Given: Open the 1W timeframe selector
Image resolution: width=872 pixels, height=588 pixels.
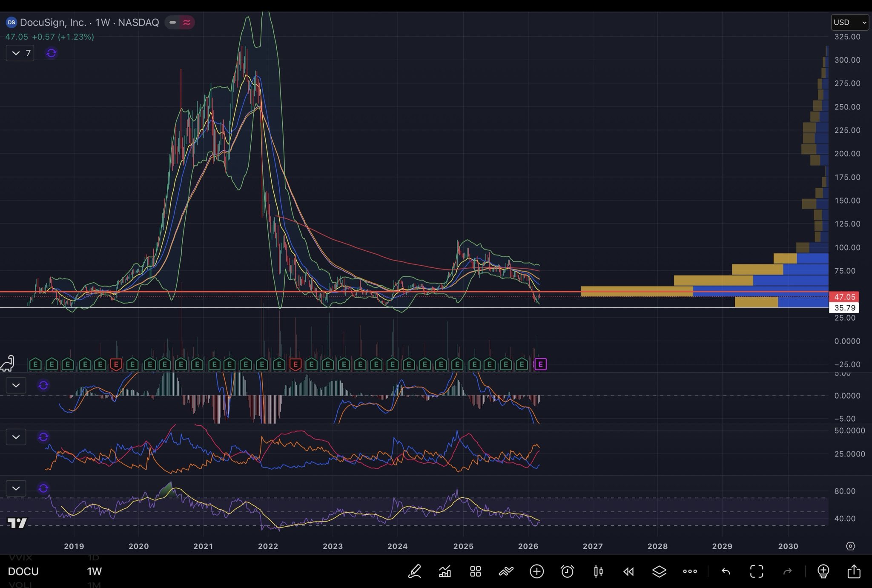Looking at the screenshot, I should 95,571.
